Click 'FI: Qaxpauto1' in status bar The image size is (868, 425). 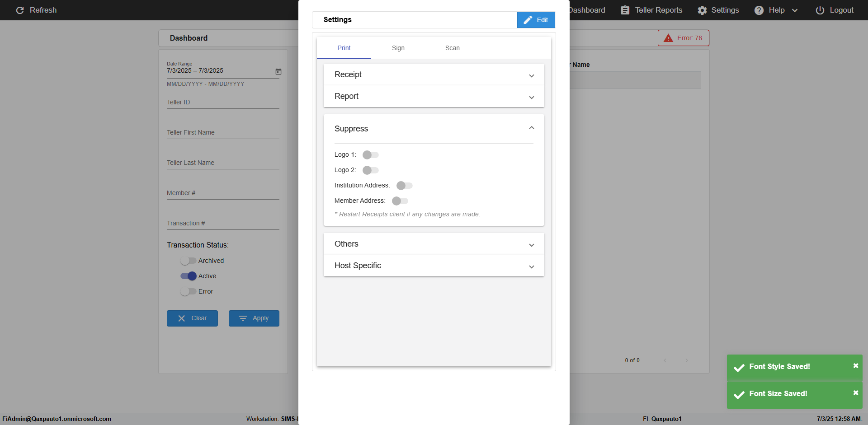tap(662, 419)
